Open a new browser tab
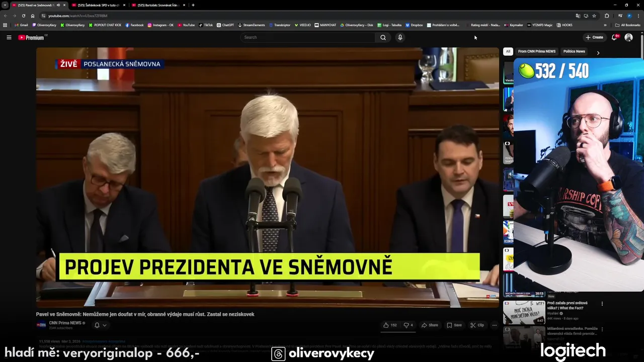Image resolution: width=644 pixels, height=362 pixels. pyautogui.click(x=193, y=5)
